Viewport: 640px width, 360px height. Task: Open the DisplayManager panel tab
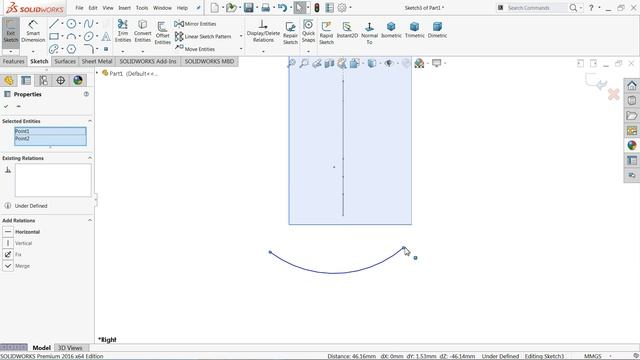[78, 80]
